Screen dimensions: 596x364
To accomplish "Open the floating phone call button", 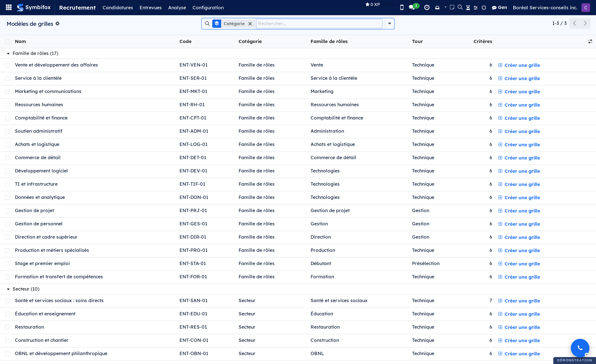I will 580,348.
